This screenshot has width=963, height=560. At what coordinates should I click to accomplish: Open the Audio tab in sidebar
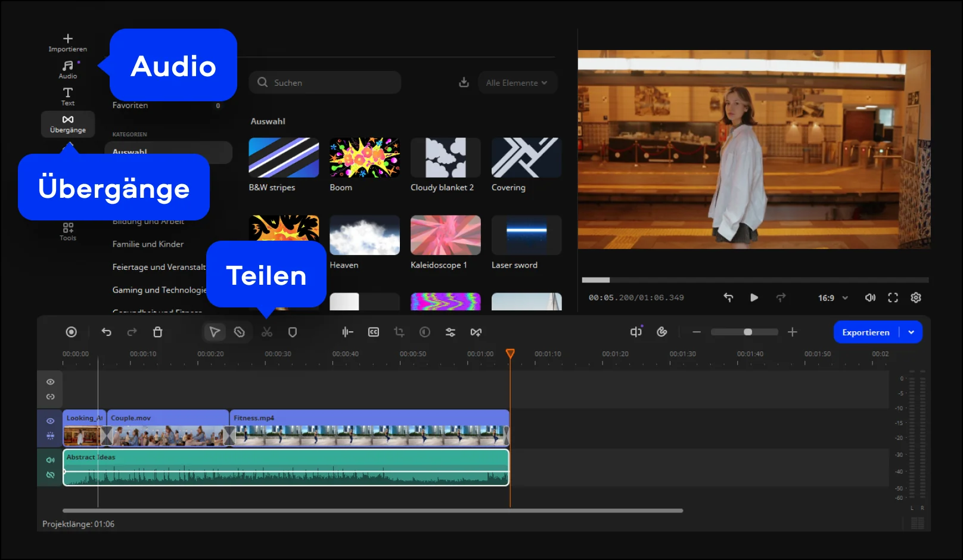(x=68, y=69)
